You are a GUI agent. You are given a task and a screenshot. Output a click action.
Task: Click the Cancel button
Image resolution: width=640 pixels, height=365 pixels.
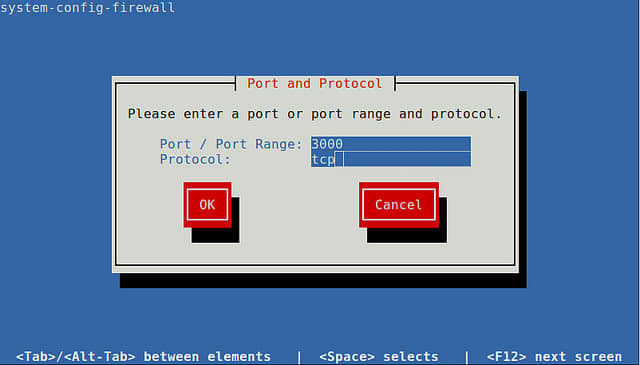pos(399,205)
